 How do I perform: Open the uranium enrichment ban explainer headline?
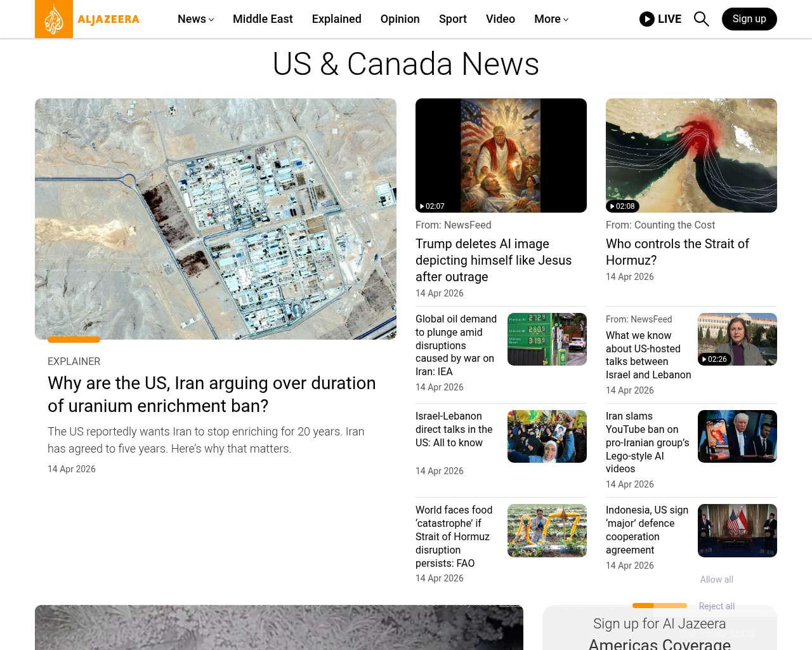pyautogui.click(x=212, y=394)
